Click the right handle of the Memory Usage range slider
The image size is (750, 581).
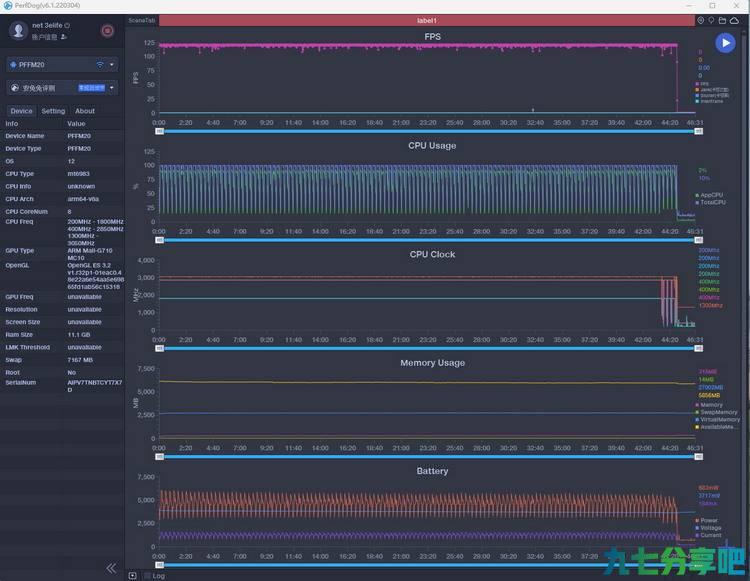pos(699,457)
